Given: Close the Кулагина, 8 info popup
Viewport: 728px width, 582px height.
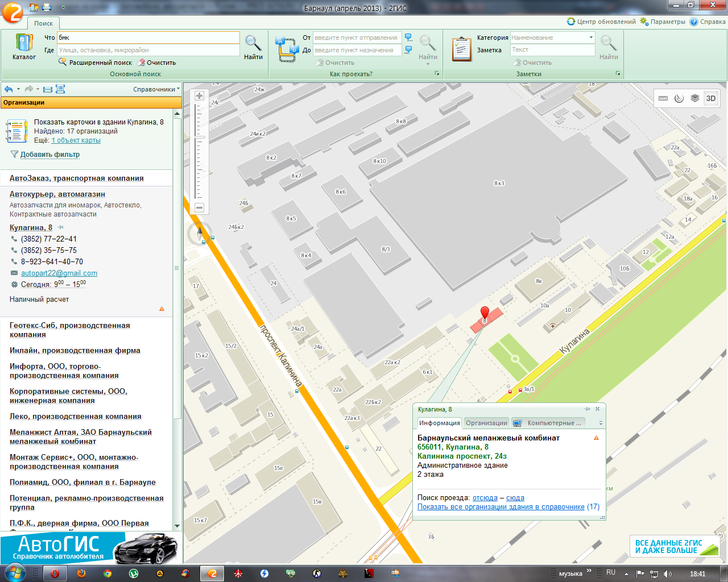Looking at the screenshot, I should pyautogui.click(x=597, y=409).
